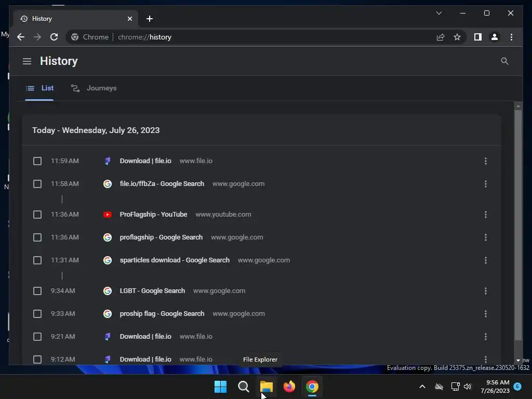Click the www.youtube.com domain text
This screenshot has width=532, height=399.
223,215
